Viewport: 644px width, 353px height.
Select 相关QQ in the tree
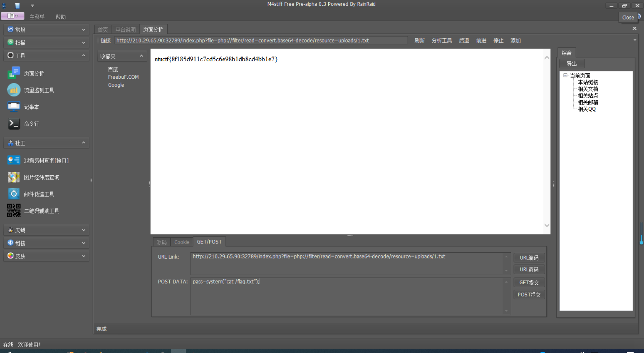point(587,109)
